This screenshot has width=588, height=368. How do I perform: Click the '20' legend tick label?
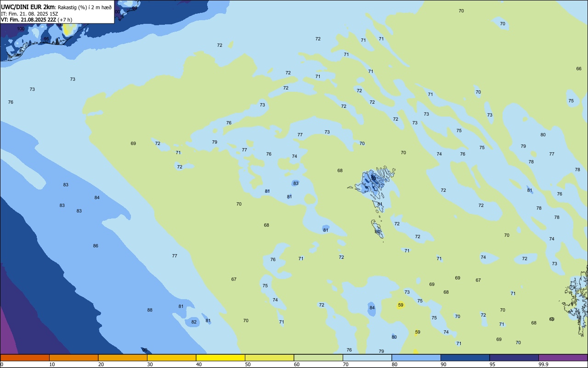(101, 364)
